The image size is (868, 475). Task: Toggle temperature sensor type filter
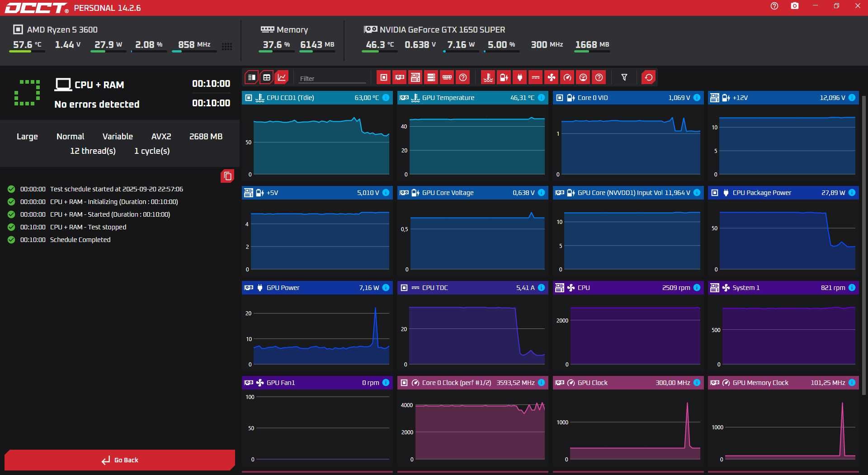[x=488, y=77]
